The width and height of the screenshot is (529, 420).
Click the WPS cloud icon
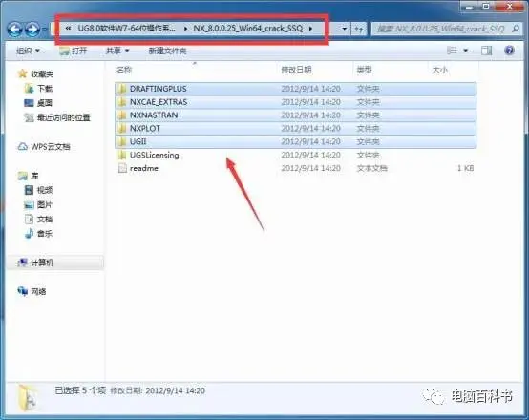[22, 147]
